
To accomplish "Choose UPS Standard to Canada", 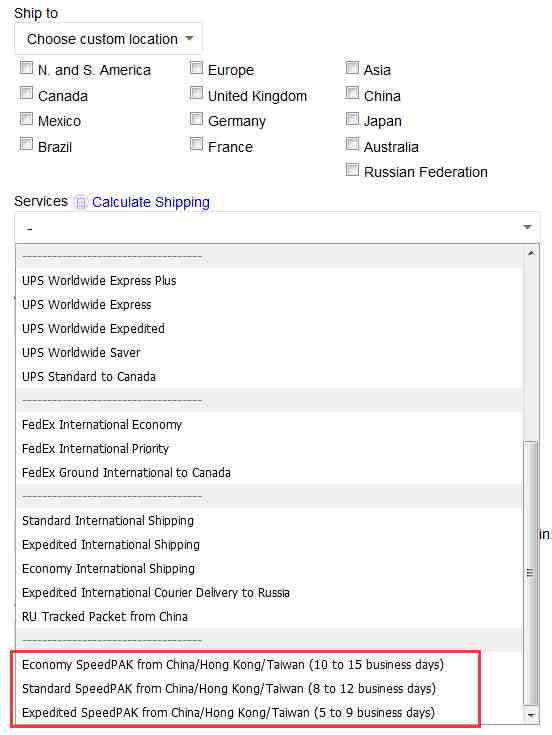I will pos(269,376).
